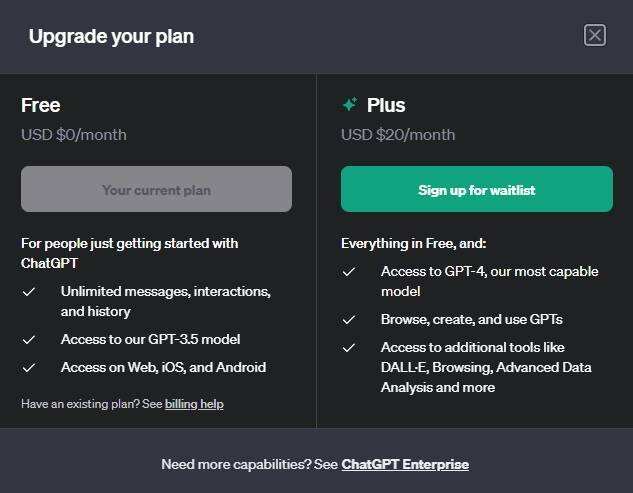Click the Need more capabilities? text

click(x=249, y=464)
